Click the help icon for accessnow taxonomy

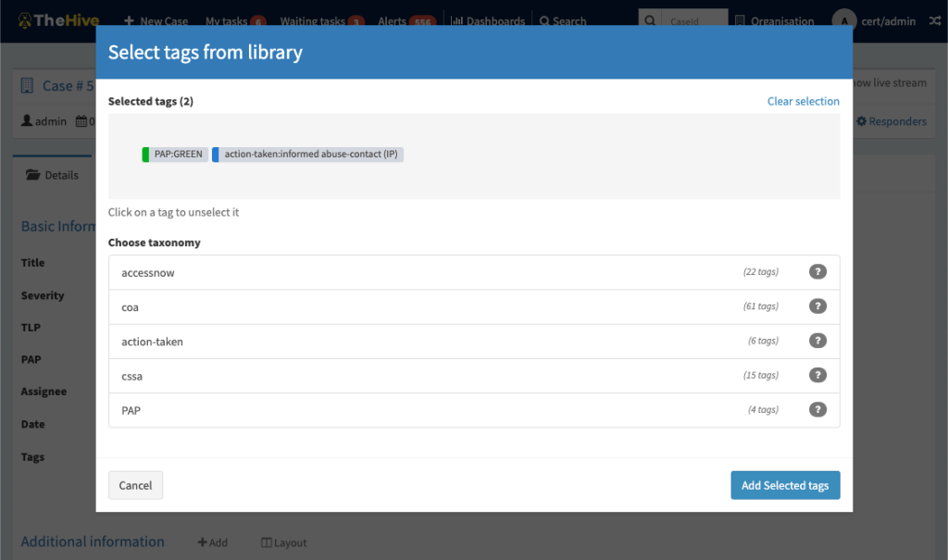coord(817,272)
